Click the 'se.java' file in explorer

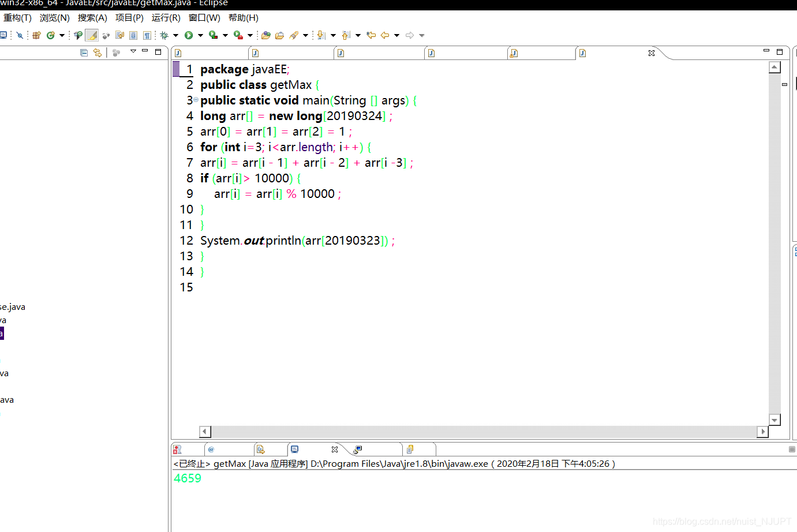click(13, 307)
